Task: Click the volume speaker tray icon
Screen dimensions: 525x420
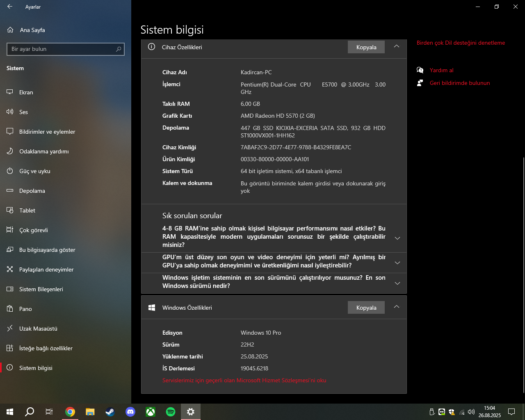Action: (471, 412)
